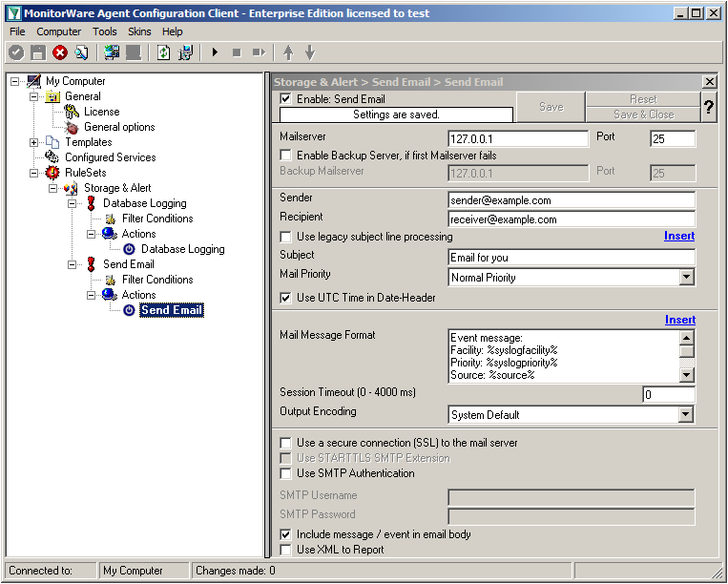728x584 pixels.
Task: Open the Mail Priority dropdown
Action: pyautogui.click(x=686, y=278)
